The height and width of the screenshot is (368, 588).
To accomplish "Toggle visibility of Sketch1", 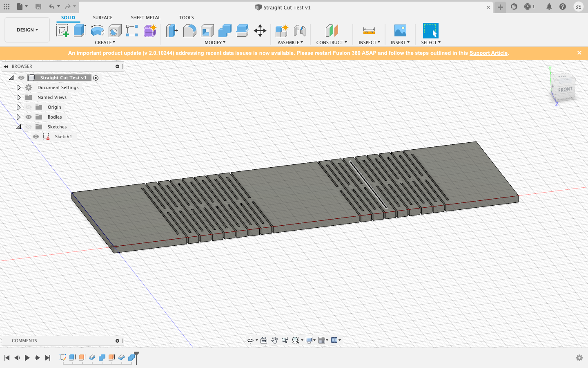I will [x=36, y=137].
